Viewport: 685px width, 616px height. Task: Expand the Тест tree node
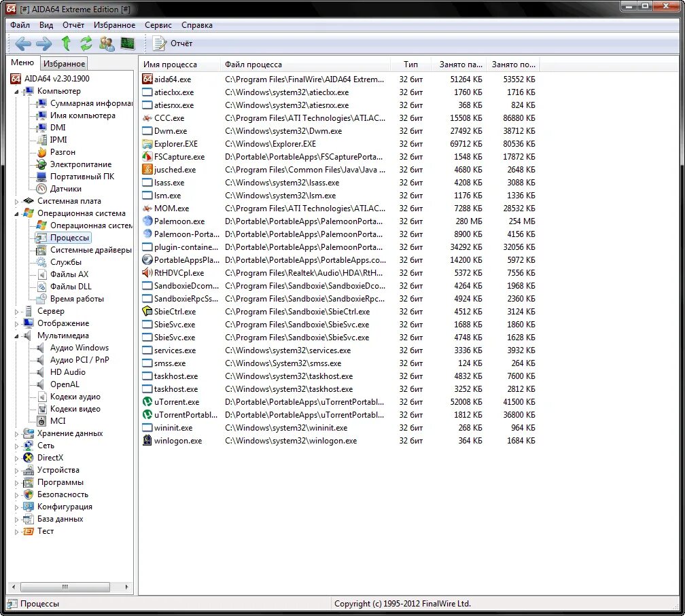[x=16, y=531]
